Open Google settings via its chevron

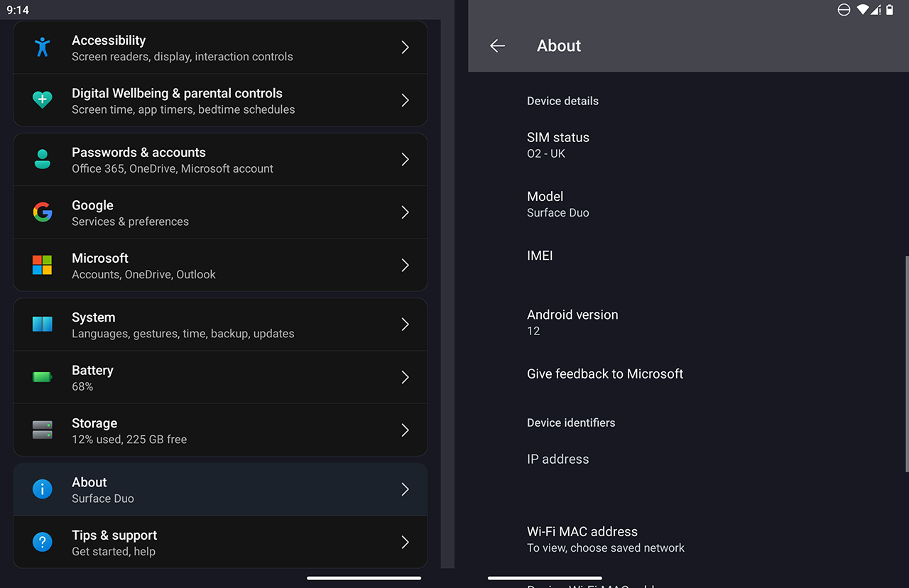click(405, 212)
